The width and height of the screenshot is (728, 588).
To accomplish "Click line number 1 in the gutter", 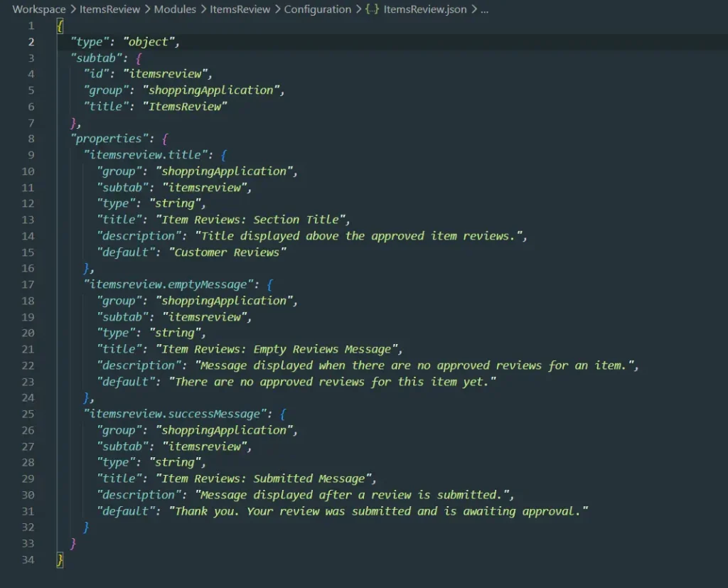I will (31, 26).
